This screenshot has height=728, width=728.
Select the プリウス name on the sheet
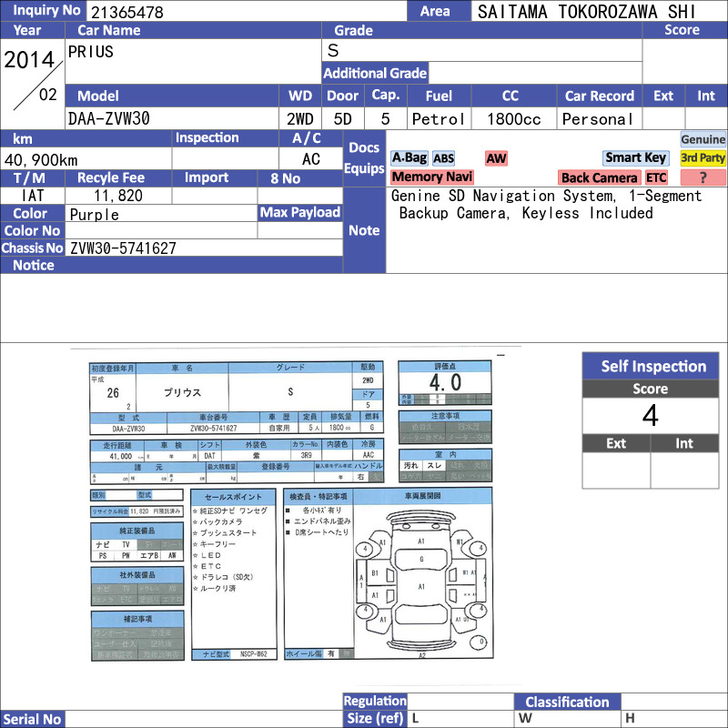(x=182, y=392)
